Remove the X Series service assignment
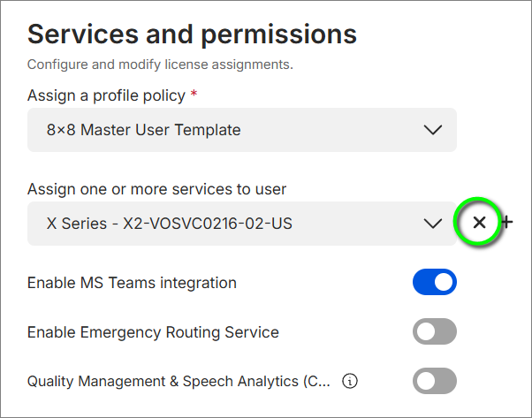 (479, 223)
